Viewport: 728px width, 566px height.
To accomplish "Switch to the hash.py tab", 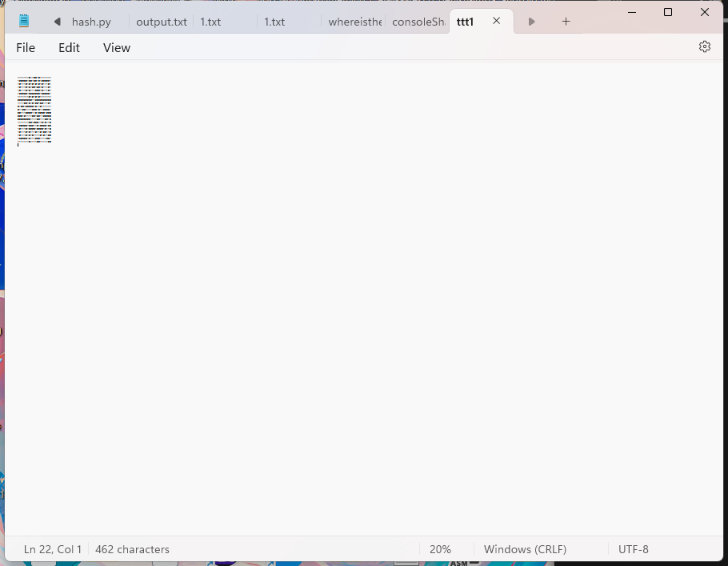I will 91,22.
